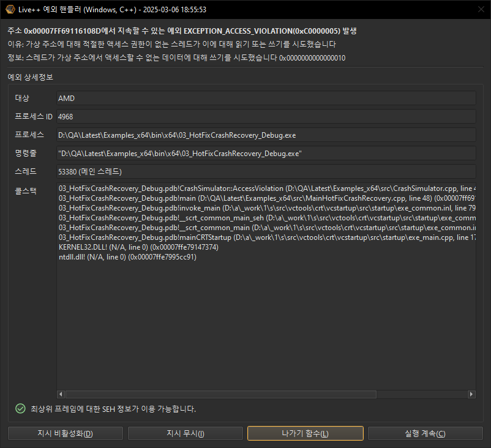The image size is (491, 448).
Task: Click the 실행 계속(C) button
Action: click(x=425, y=433)
